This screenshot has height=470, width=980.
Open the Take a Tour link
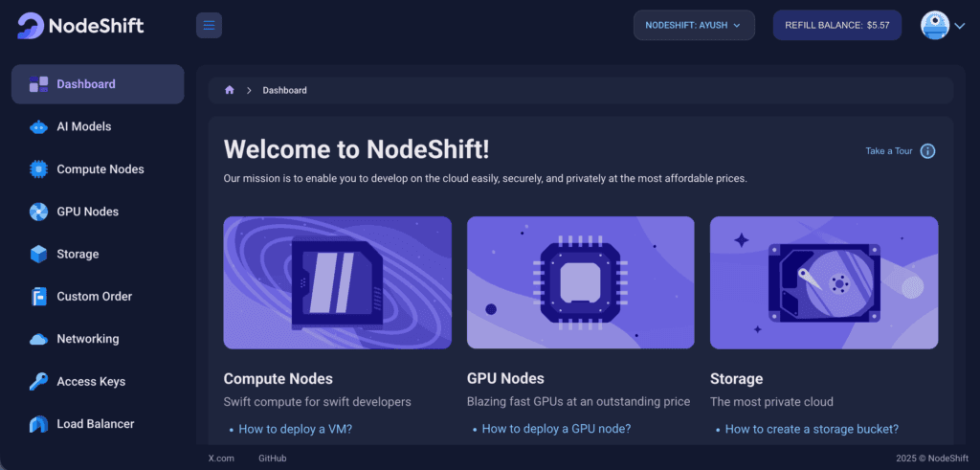click(x=888, y=151)
